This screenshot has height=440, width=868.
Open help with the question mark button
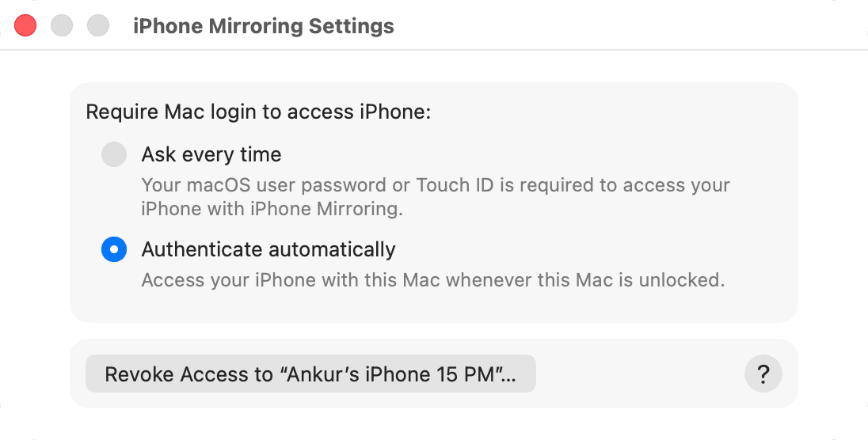point(763,374)
